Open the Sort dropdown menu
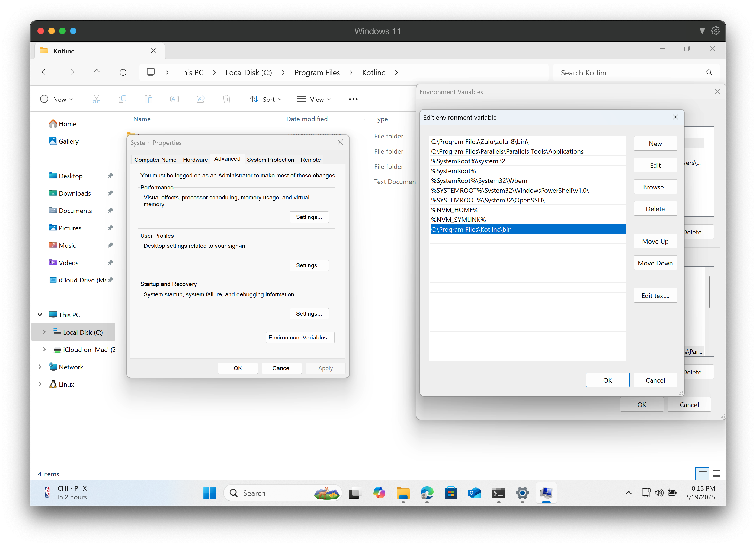Screen dimensions: 756x546 pyautogui.click(x=265, y=99)
